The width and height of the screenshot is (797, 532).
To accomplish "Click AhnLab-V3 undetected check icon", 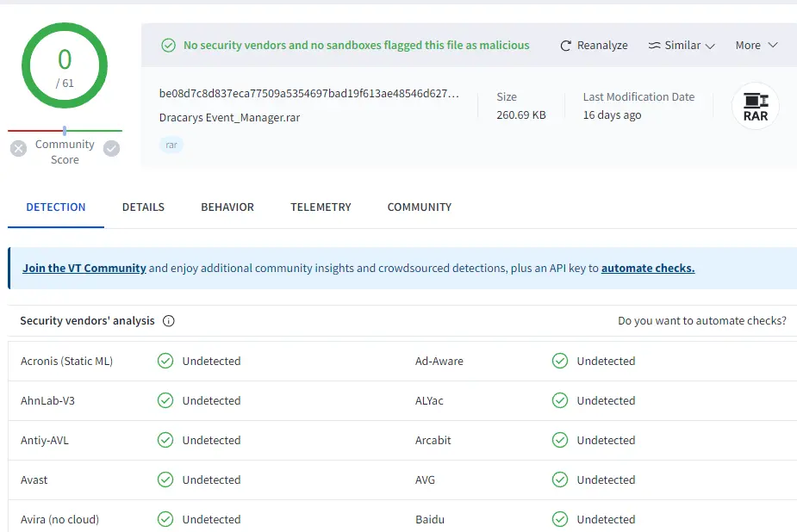I will (165, 400).
